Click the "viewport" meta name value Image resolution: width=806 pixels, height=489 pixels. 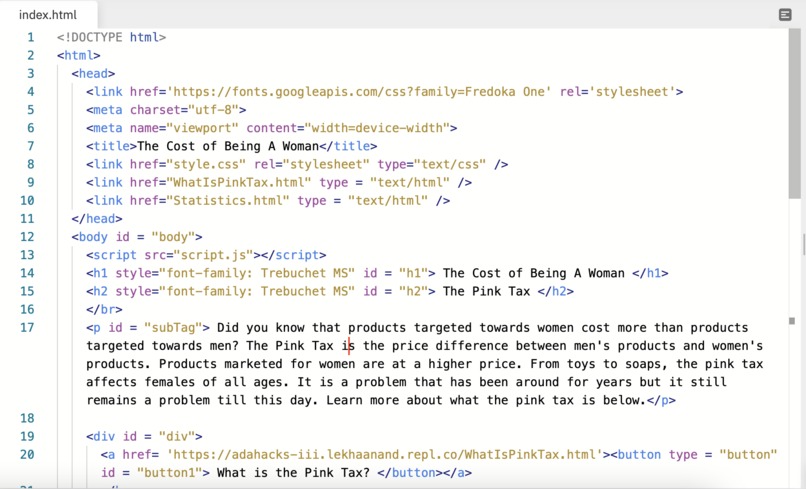tap(202, 128)
